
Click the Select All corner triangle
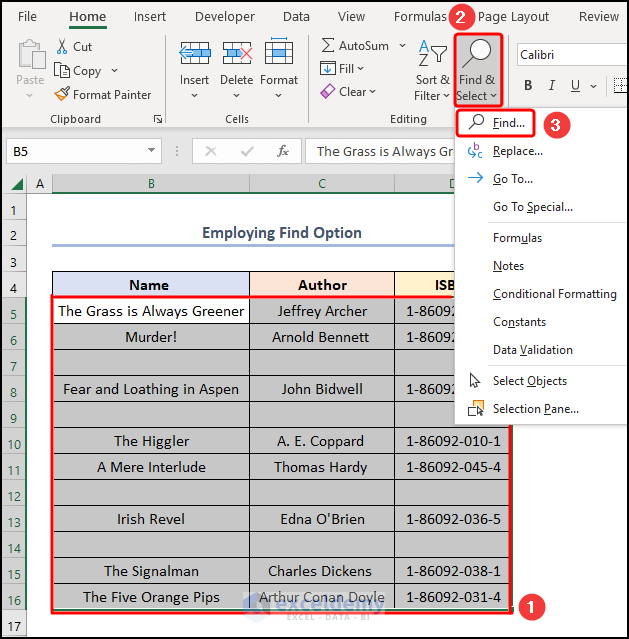coord(17,185)
